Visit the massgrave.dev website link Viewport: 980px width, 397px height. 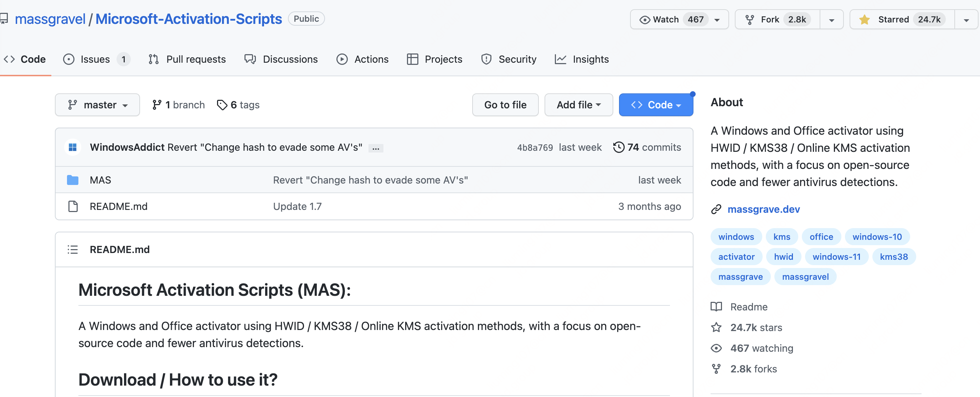tap(764, 210)
